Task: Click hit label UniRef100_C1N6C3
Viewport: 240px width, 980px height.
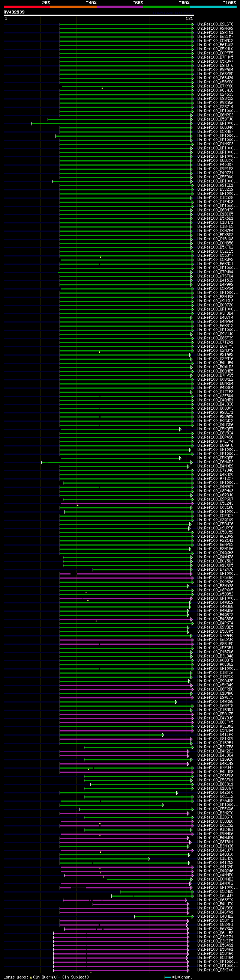Action: coord(215,144)
